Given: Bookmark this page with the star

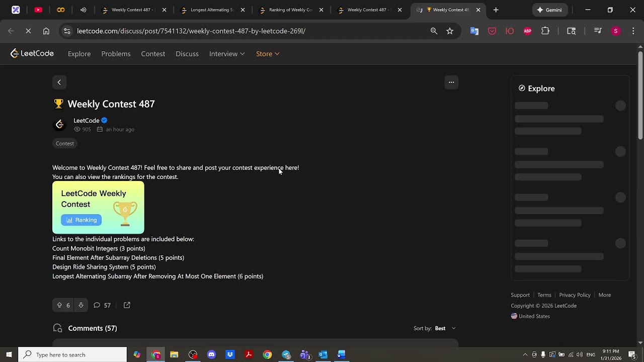Looking at the screenshot, I should (x=450, y=31).
